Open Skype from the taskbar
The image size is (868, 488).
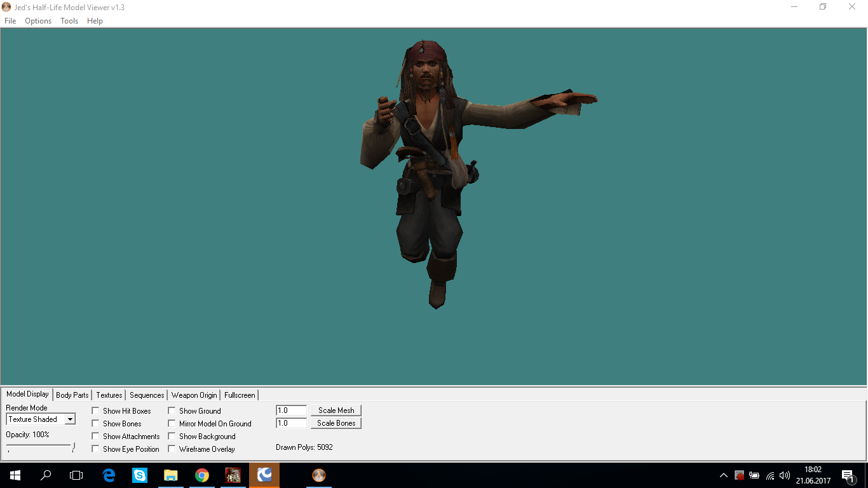[x=140, y=475]
